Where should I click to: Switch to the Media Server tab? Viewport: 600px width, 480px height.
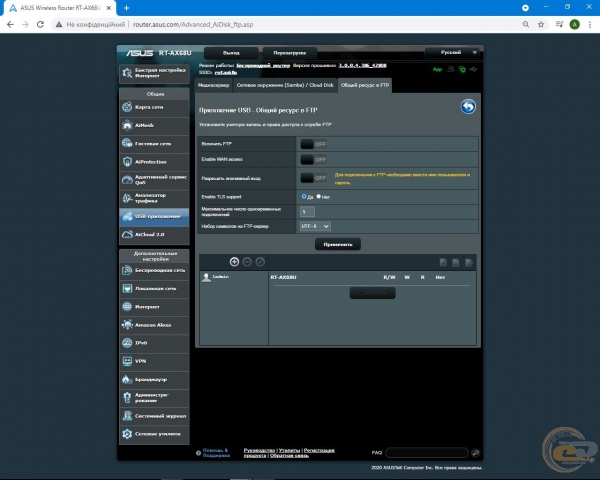tap(213, 85)
